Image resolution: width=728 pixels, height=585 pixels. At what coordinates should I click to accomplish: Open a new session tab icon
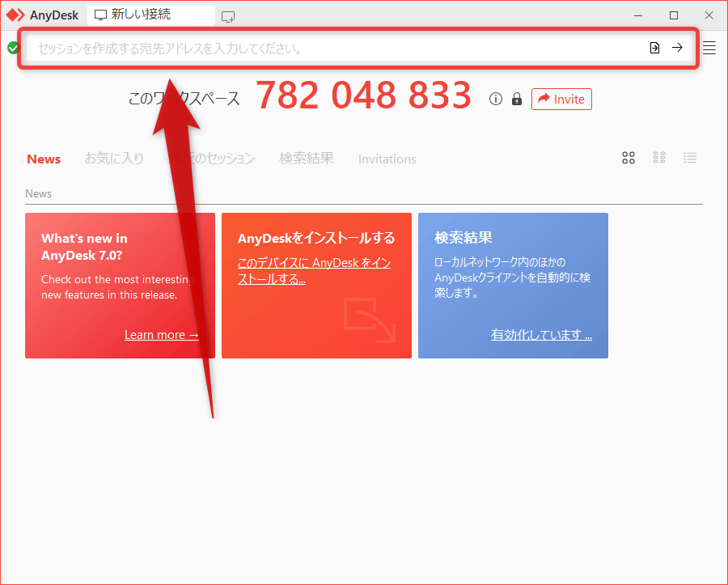point(228,17)
